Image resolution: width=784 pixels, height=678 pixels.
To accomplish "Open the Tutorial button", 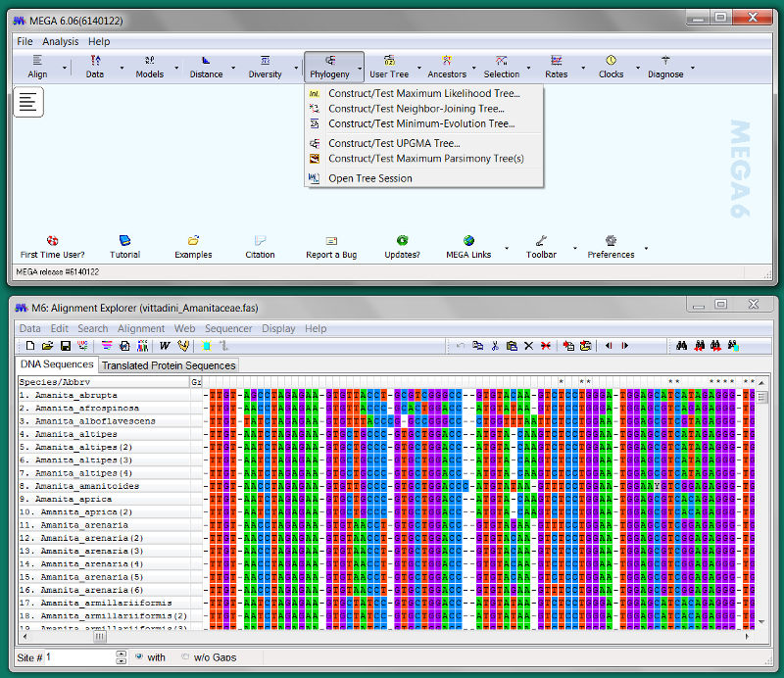I will pos(125,247).
